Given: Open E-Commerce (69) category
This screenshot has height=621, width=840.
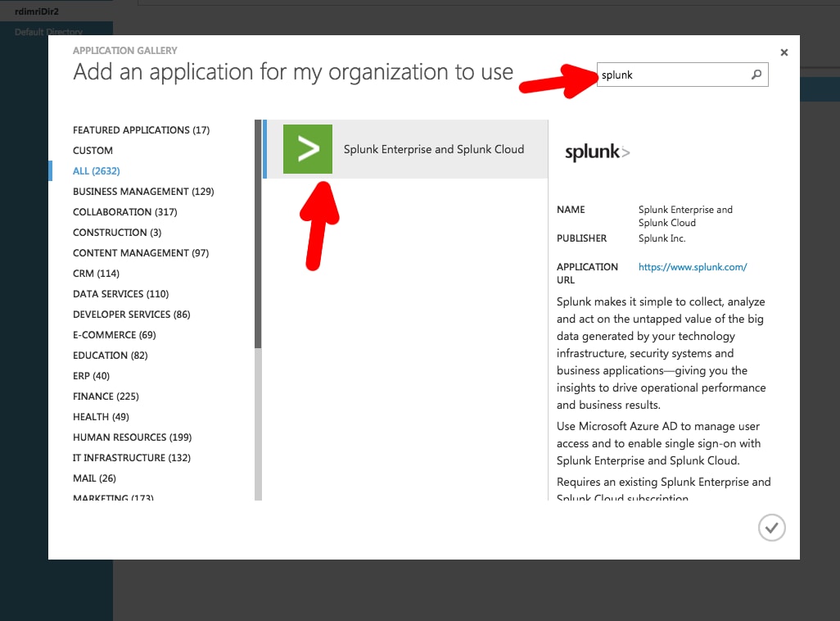Looking at the screenshot, I should [114, 334].
